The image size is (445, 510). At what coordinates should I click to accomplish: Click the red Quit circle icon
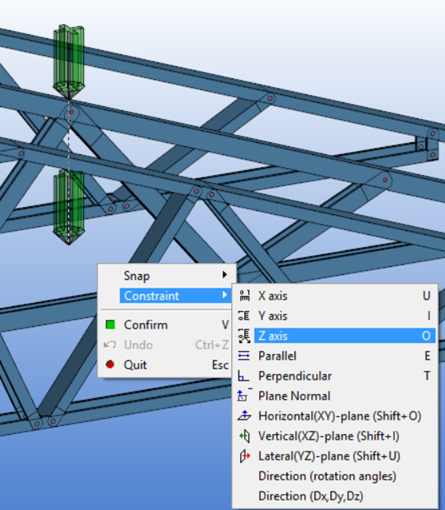coord(110,364)
